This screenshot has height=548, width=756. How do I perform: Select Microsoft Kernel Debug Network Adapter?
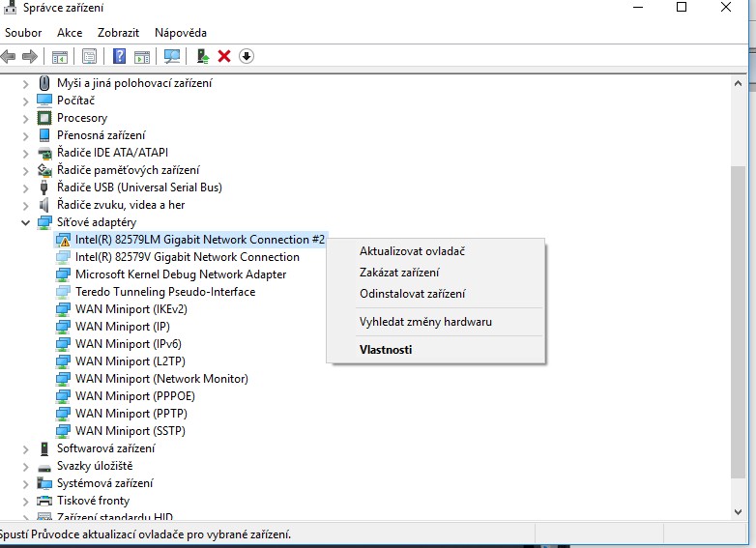181,274
